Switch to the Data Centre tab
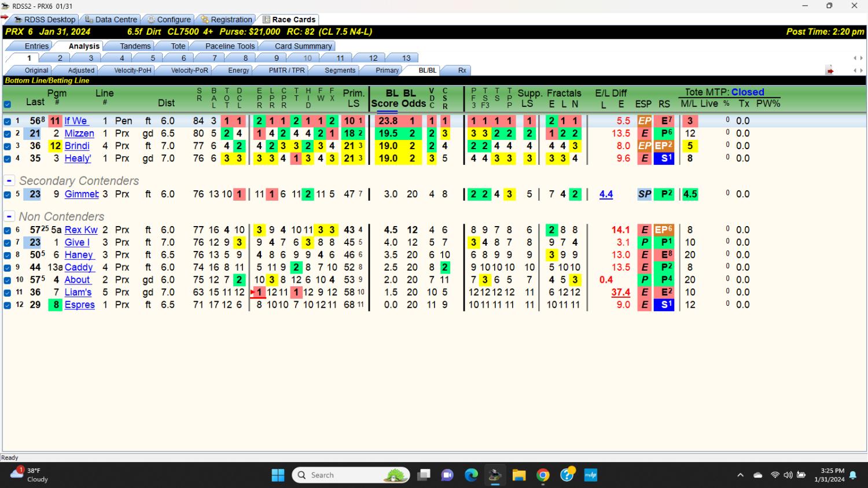The image size is (868, 488). point(111,19)
